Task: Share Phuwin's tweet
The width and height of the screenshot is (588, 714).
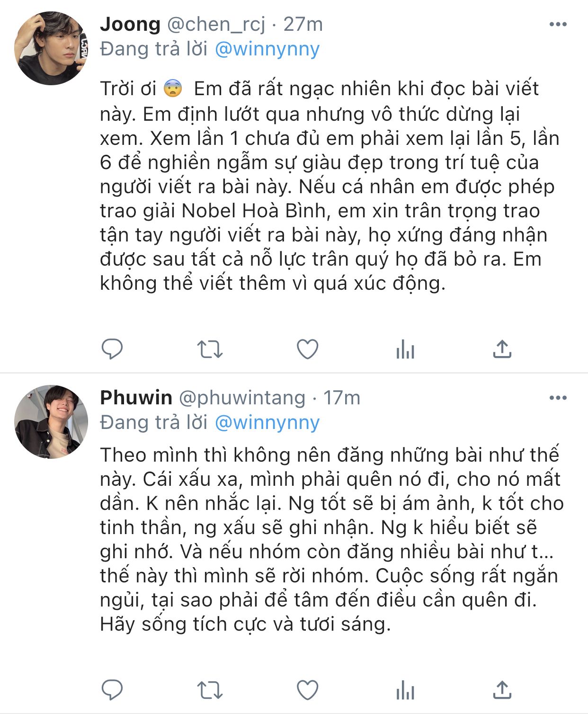Action: coord(502,690)
